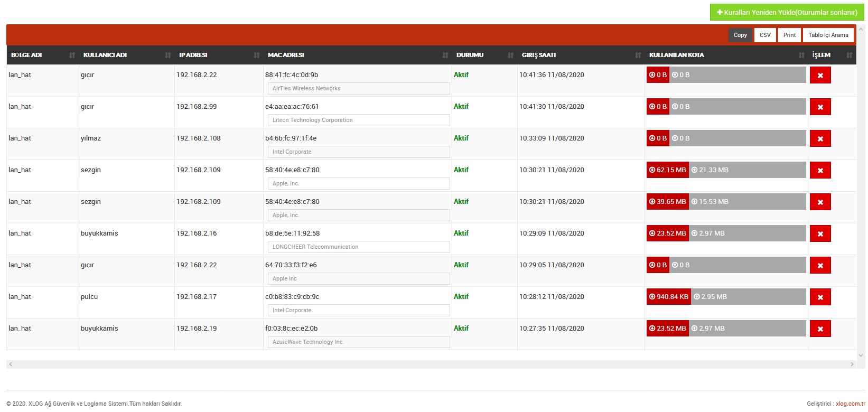Delete session with MAC e4:aa:ea:ac:76:61

(x=820, y=107)
